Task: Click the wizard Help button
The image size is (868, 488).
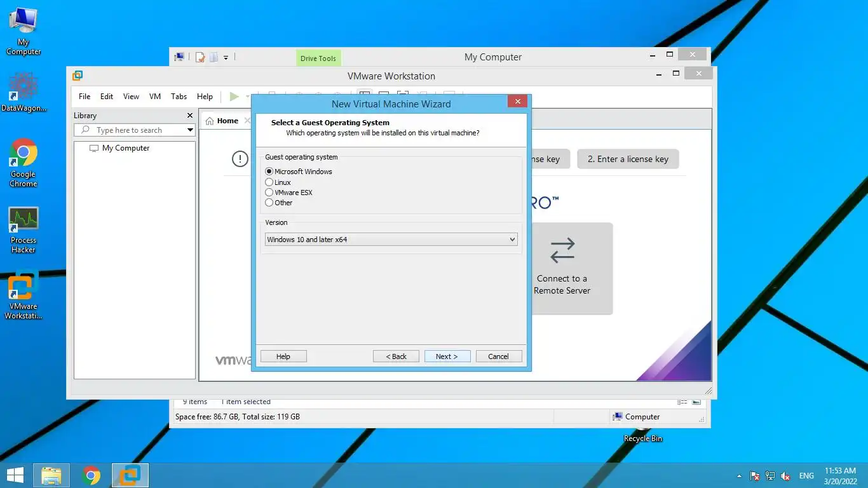Action: (x=283, y=356)
